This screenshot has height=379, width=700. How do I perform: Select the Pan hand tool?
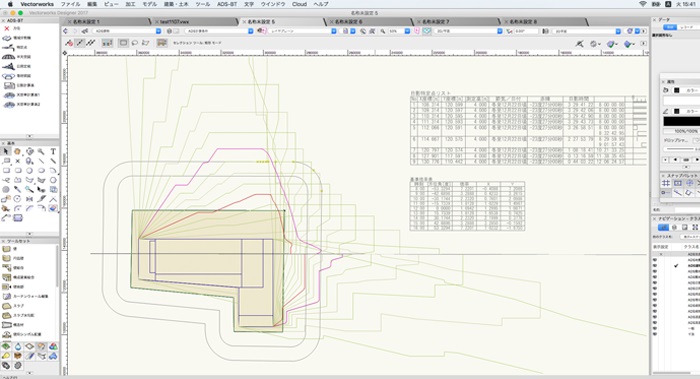click(17, 151)
